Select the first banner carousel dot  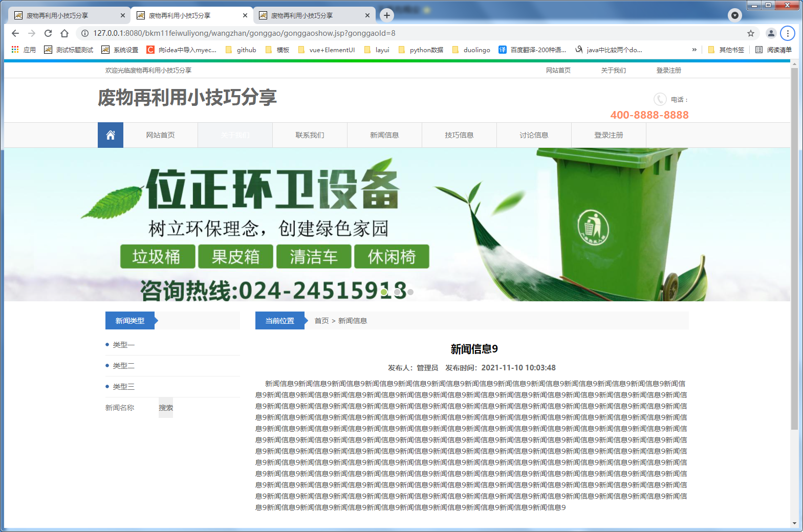click(384, 292)
